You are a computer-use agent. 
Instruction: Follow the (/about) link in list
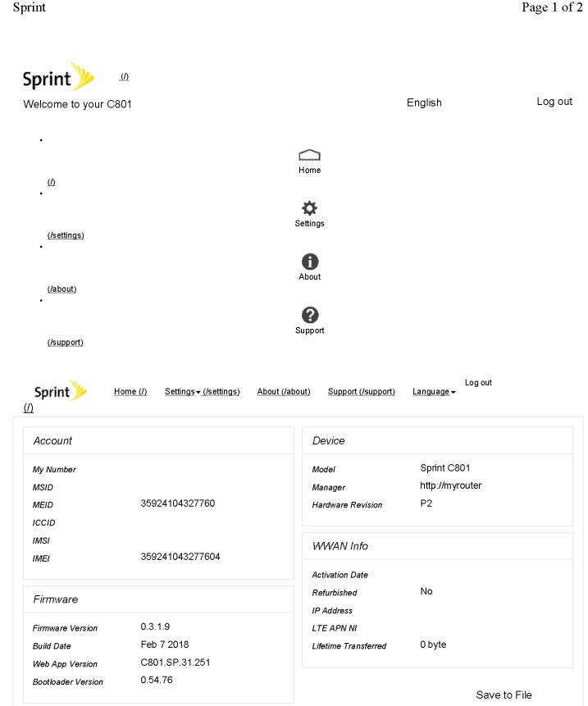[x=62, y=289]
